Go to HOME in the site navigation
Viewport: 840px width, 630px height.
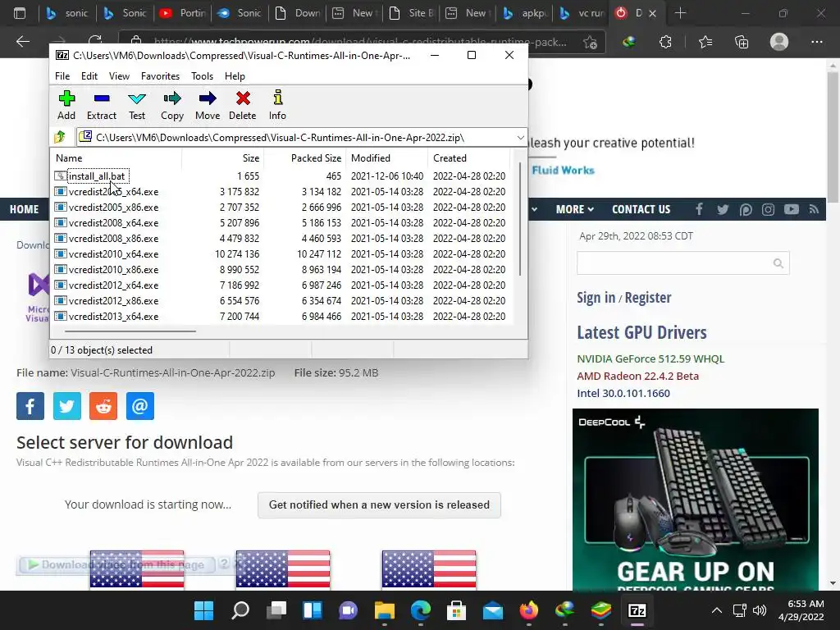(24, 209)
